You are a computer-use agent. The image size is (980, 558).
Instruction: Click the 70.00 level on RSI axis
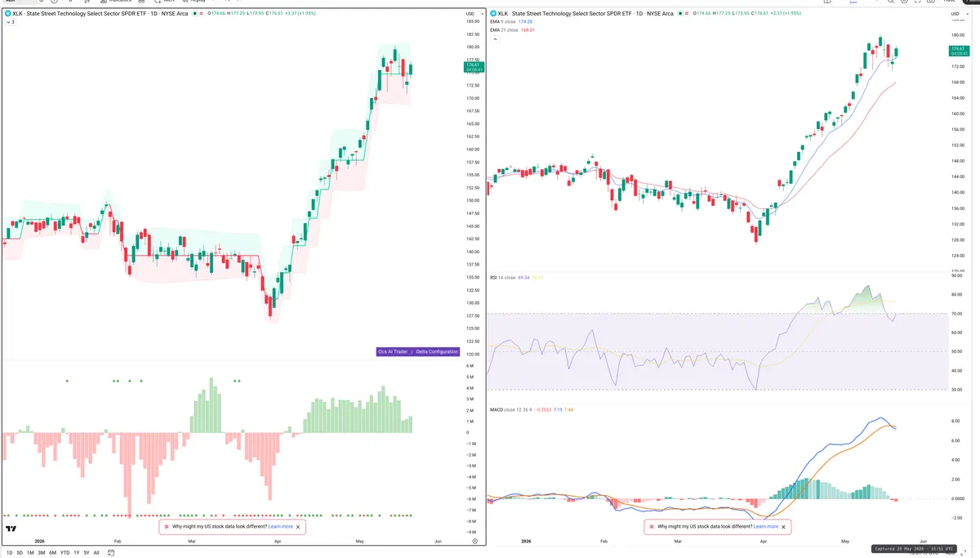point(955,314)
